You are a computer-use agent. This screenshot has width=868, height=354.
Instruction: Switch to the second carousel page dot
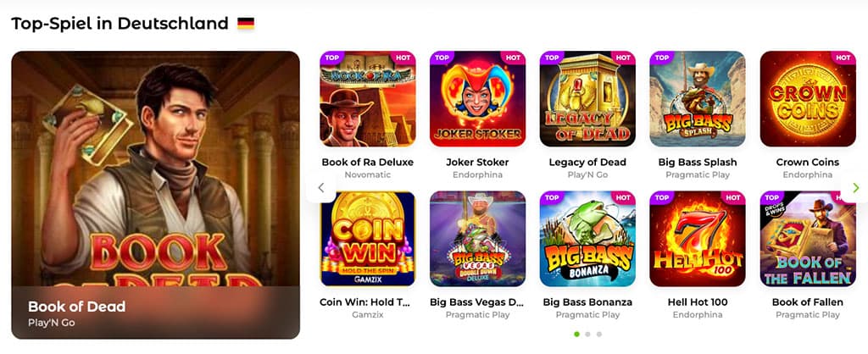tap(588, 334)
